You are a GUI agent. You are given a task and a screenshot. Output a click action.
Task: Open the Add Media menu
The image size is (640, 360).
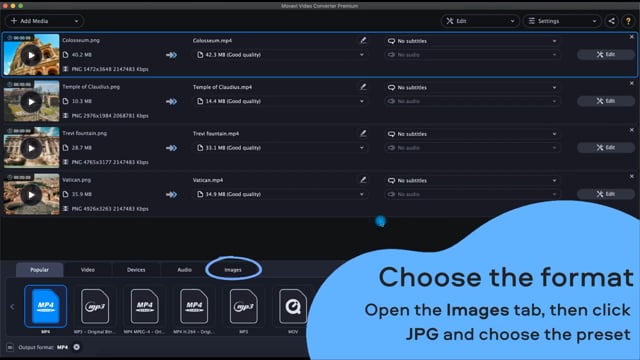44,21
